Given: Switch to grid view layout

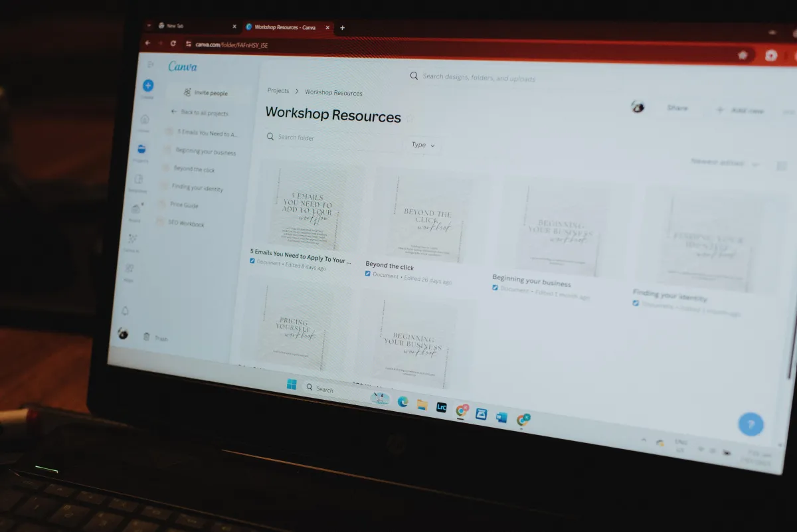Looking at the screenshot, I should pyautogui.click(x=782, y=165).
